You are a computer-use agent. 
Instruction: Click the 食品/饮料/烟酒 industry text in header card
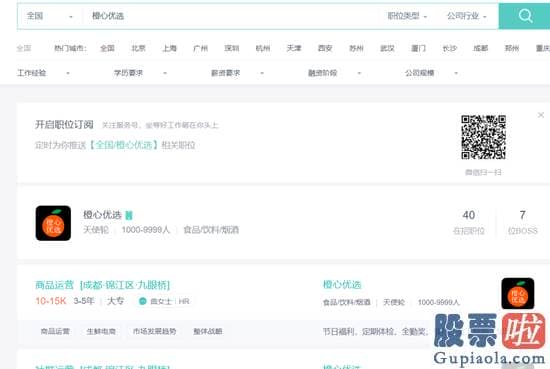[211, 230]
